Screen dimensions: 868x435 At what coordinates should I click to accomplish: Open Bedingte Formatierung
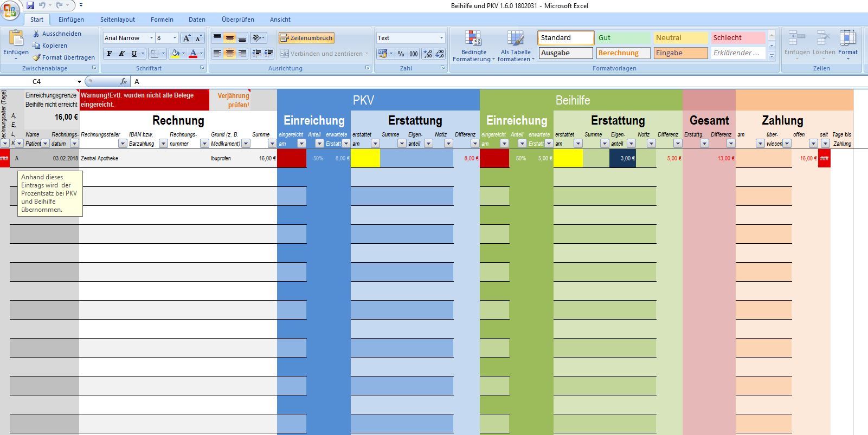tap(473, 46)
